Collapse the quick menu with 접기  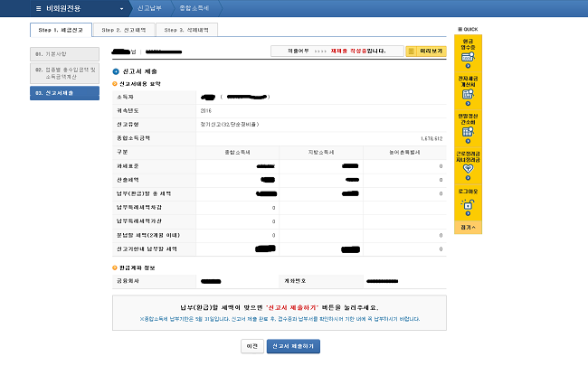468,227
